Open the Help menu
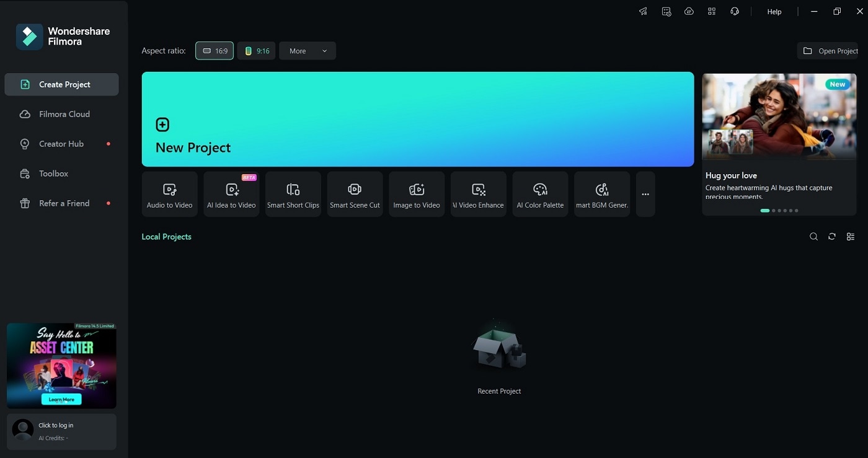868x458 pixels. coord(774,12)
